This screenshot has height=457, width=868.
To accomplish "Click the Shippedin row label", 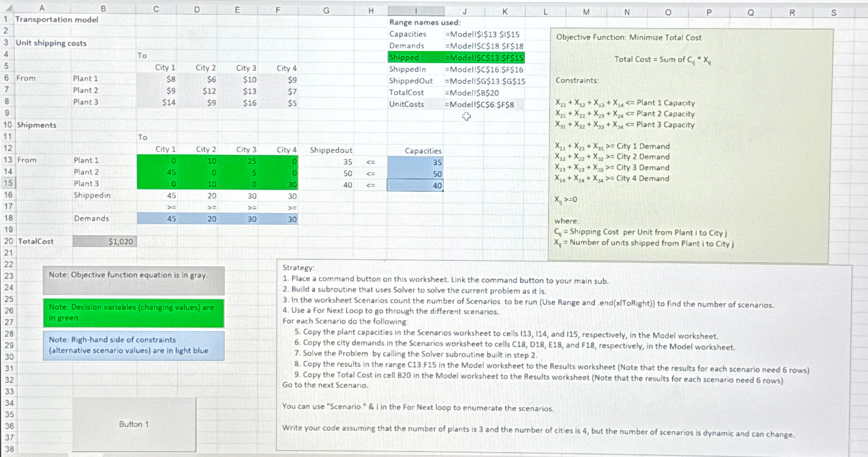I will coord(92,195).
